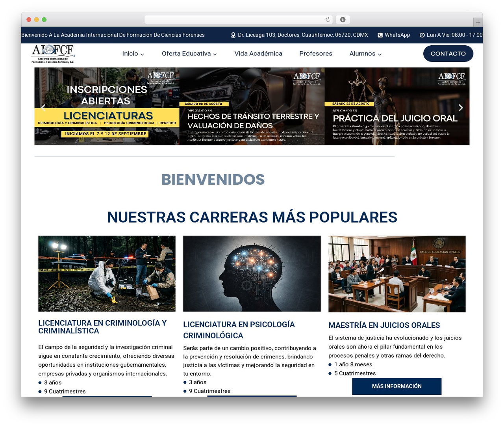Expand the Inicio menu chevron
The width and height of the screenshot is (504, 427).
143,54
